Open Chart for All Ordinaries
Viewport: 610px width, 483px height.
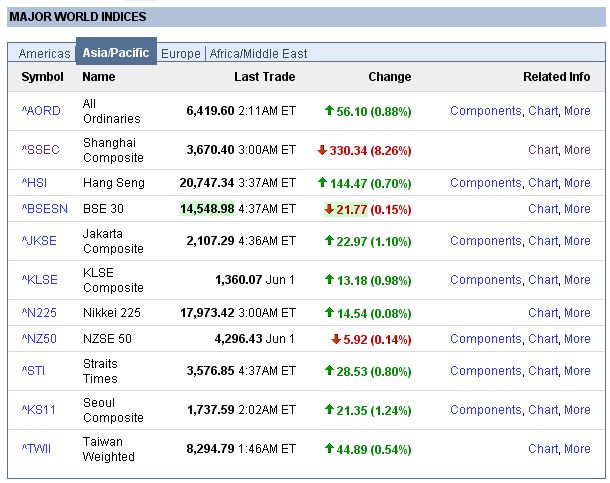click(x=543, y=111)
